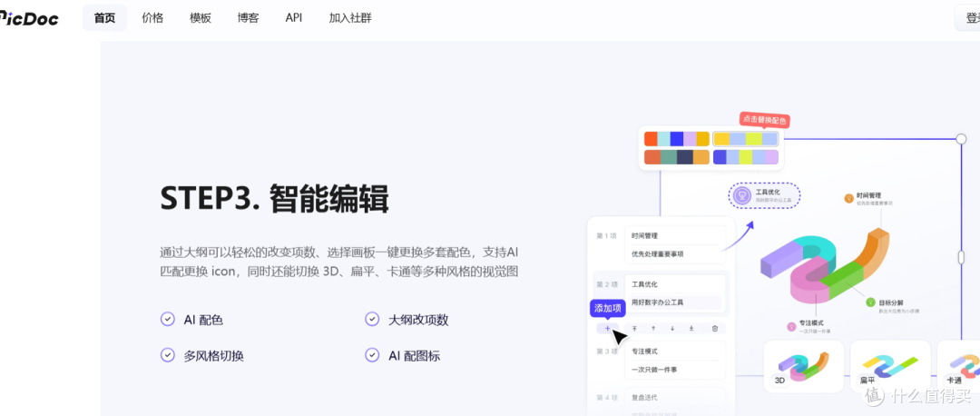
Task: Click the AI 配色 feature label
Action: [x=203, y=320]
